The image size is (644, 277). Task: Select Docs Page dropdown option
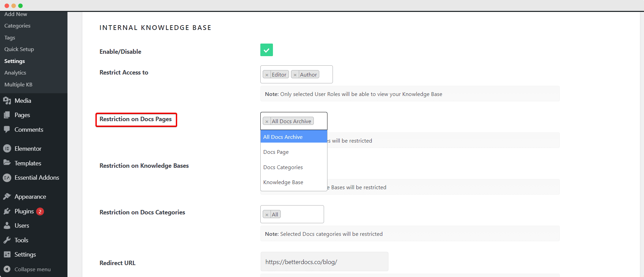294,152
